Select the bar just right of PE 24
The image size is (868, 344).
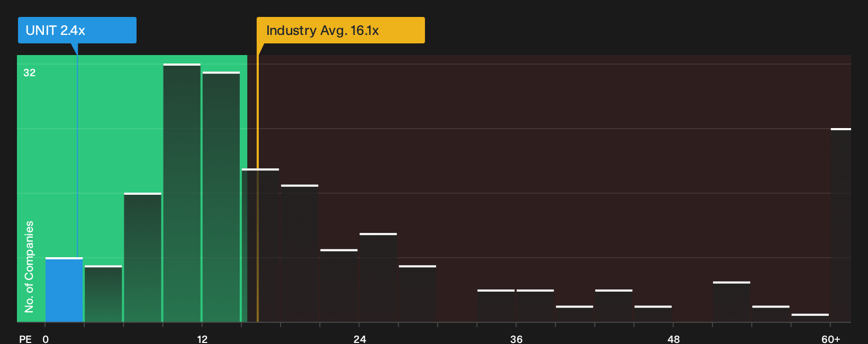(x=378, y=277)
